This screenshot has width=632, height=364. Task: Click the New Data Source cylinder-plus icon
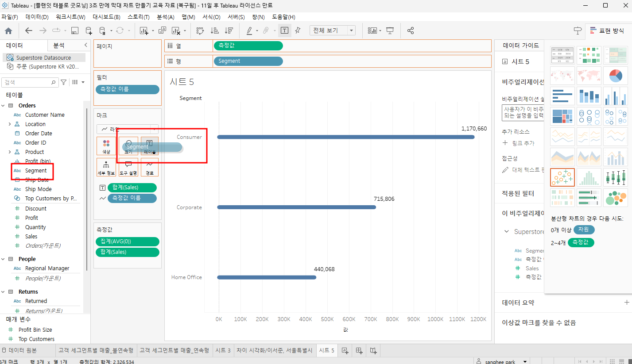(89, 31)
